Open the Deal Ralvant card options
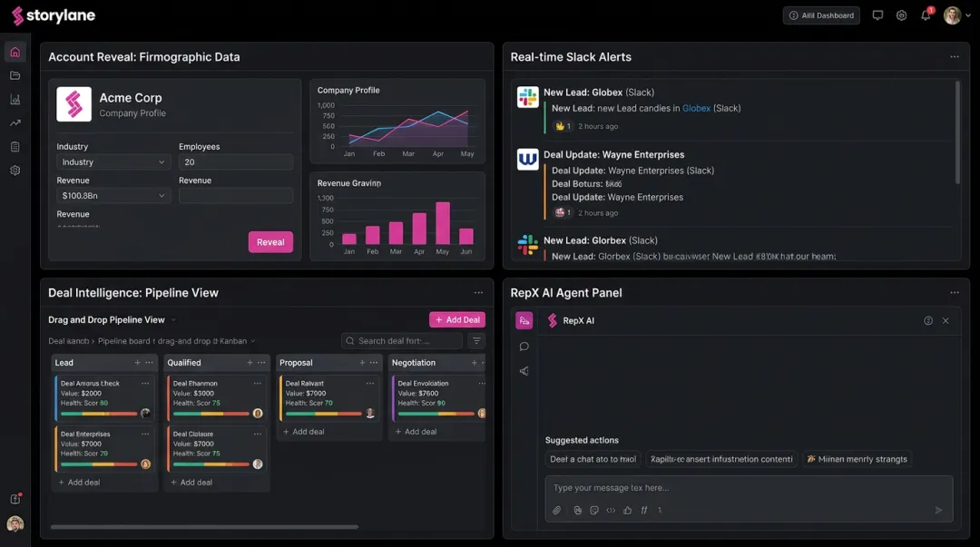This screenshot has height=547, width=980. [x=370, y=383]
